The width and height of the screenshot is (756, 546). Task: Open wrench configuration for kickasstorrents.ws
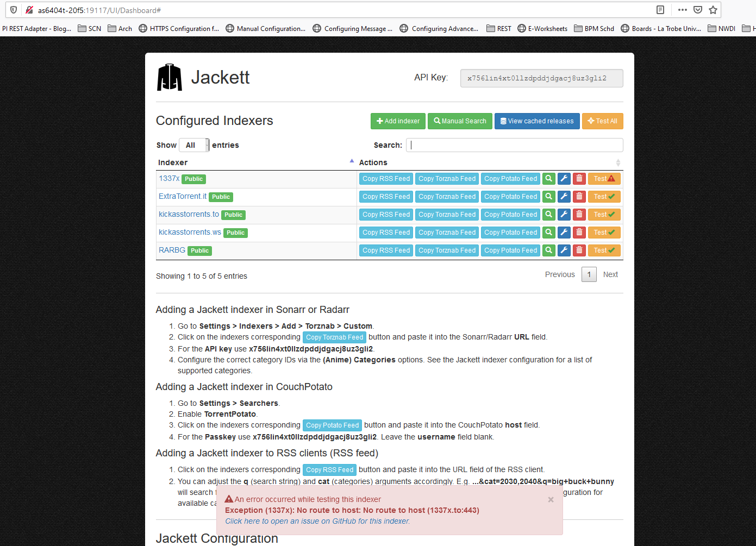pos(564,233)
